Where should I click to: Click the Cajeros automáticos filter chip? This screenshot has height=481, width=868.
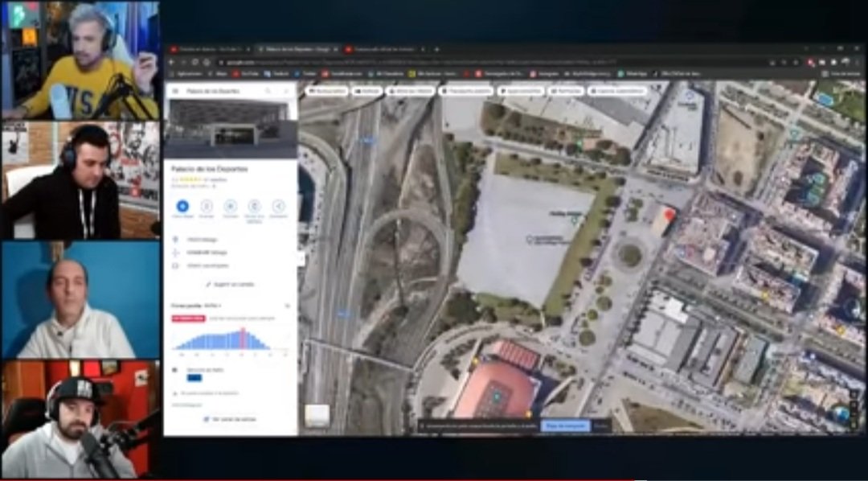(x=617, y=91)
